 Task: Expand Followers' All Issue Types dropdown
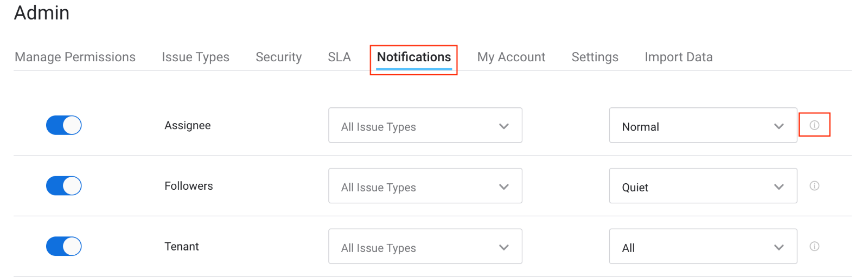coord(425,186)
